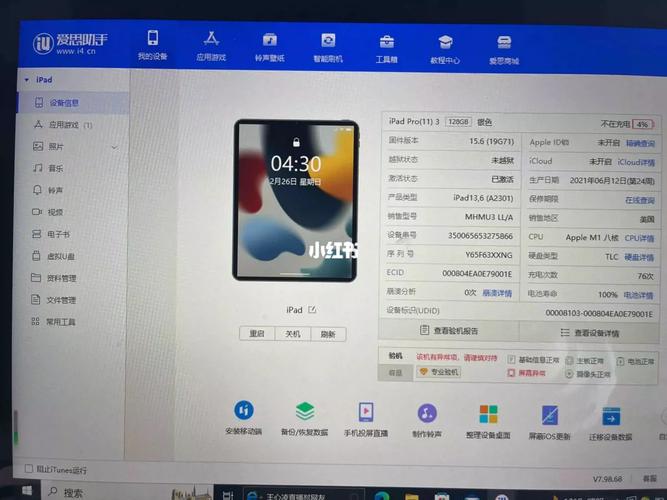The width and height of the screenshot is (667, 500).
Task: Open 迁移设备数据 migrate data tool
Action: (x=611, y=423)
